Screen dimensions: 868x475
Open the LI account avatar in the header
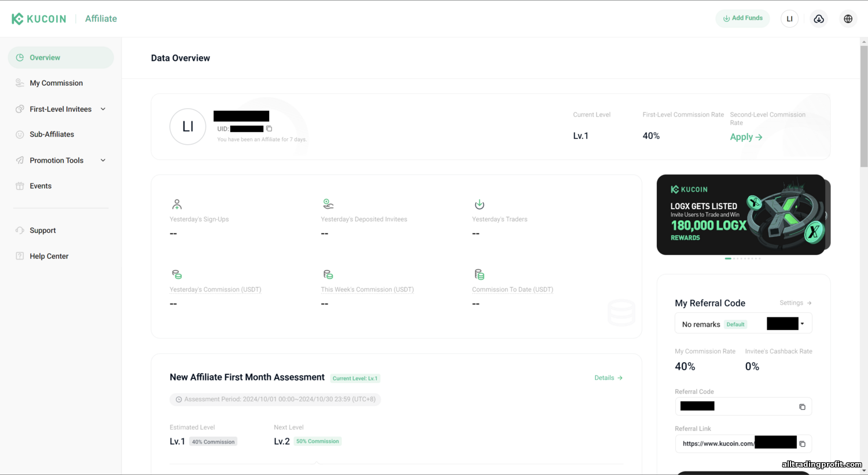click(x=789, y=19)
